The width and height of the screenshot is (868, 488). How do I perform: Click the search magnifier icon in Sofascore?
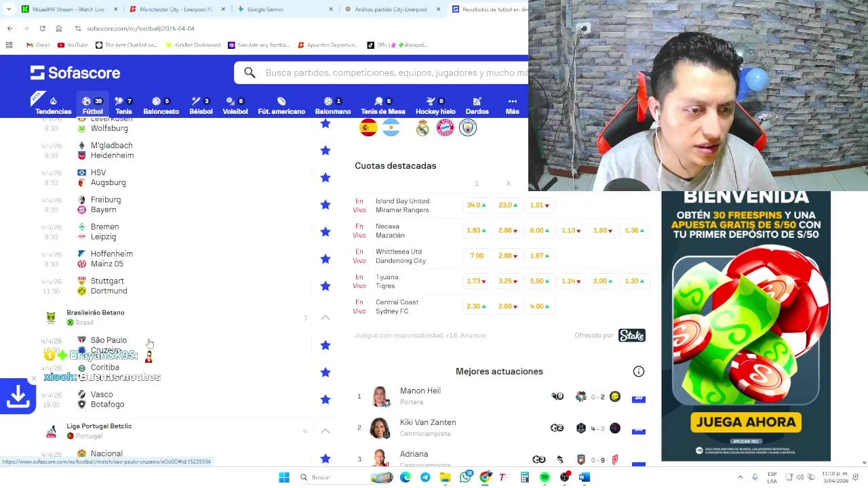click(x=250, y=73)
